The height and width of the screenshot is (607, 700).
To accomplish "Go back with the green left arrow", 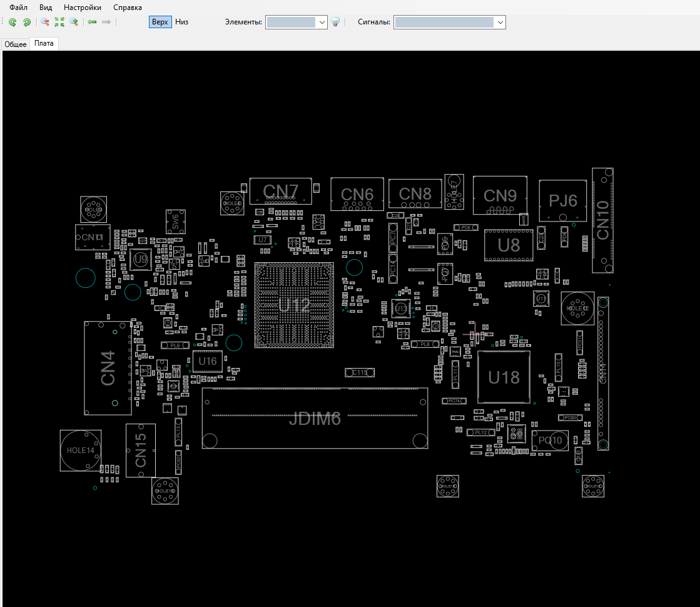I will [92, 22].
